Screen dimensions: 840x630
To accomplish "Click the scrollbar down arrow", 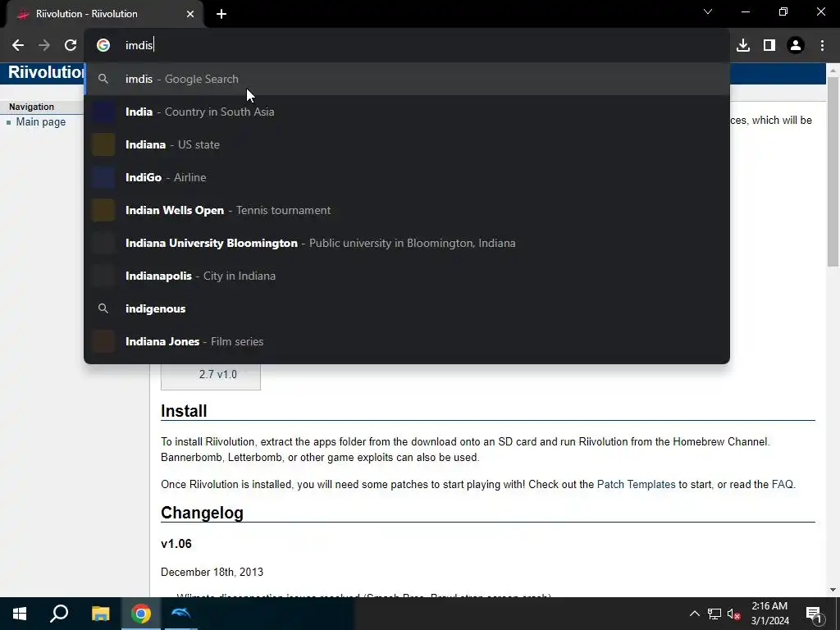I will (x=833, y=590).
